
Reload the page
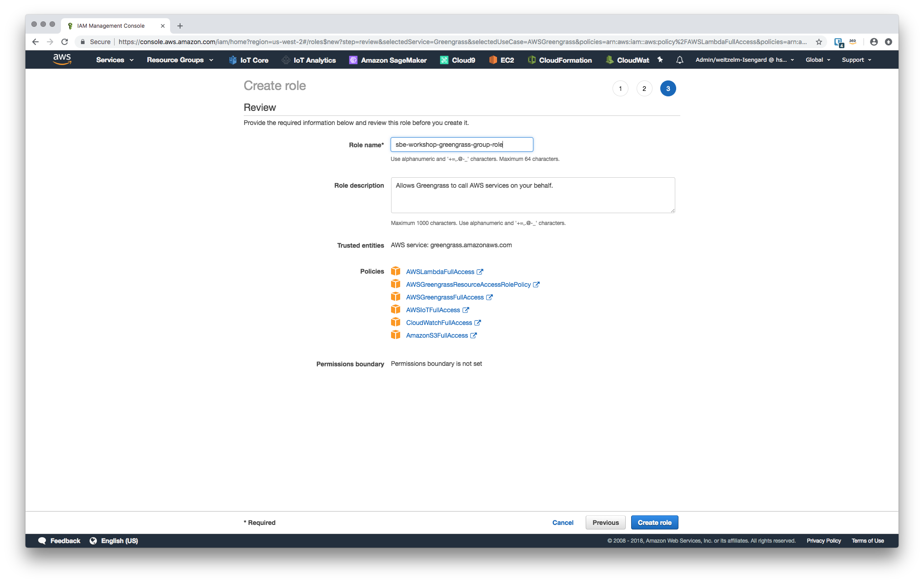coord(65,42)
